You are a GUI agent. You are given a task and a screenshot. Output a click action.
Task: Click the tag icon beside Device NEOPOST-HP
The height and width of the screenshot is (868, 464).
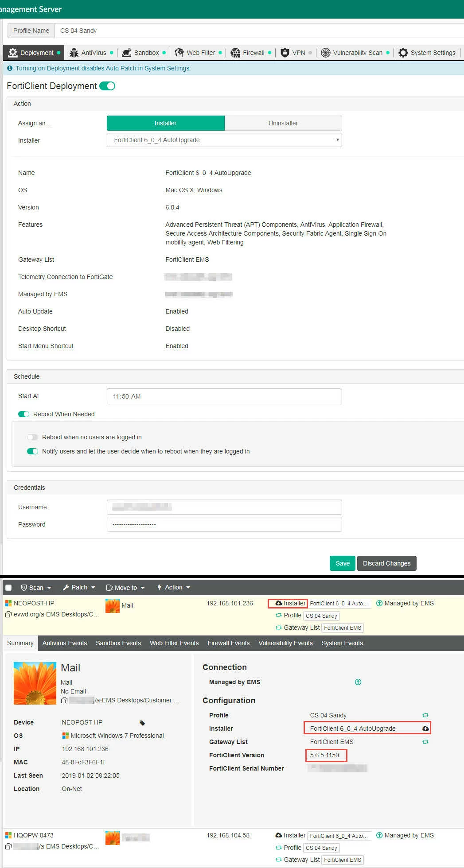coord(142,723)
